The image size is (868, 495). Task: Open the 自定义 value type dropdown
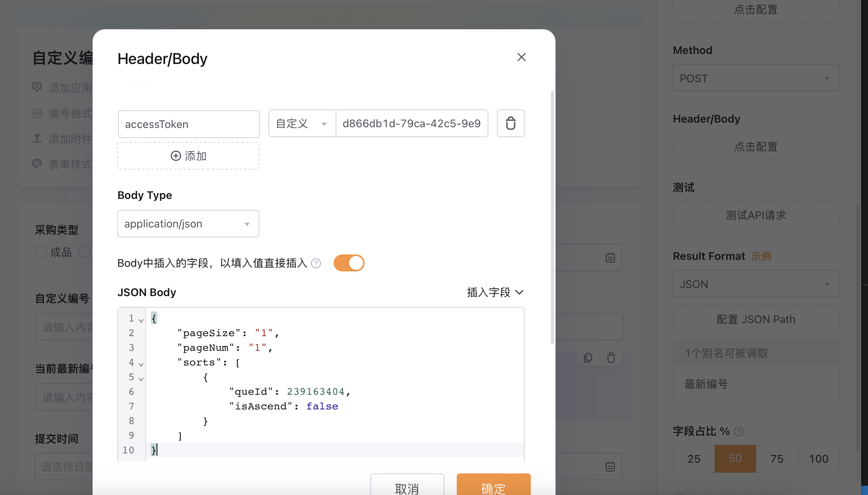pos(302,123)
